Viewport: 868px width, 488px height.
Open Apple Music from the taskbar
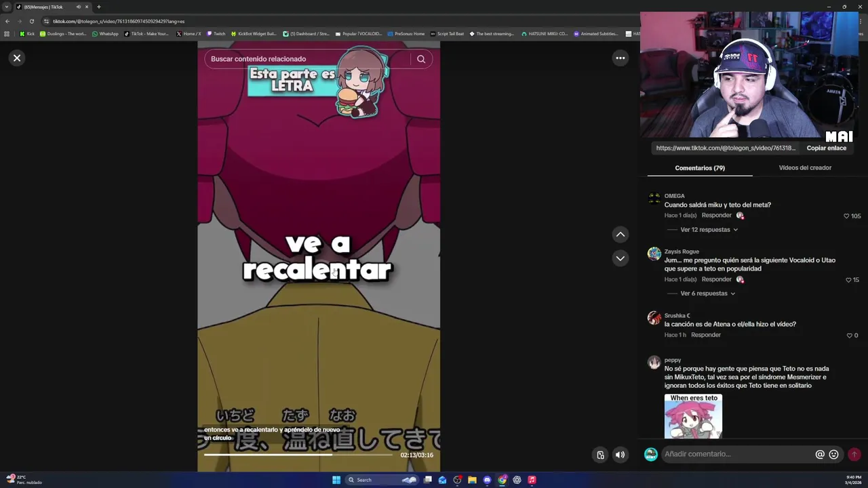(x=532, y=480)
